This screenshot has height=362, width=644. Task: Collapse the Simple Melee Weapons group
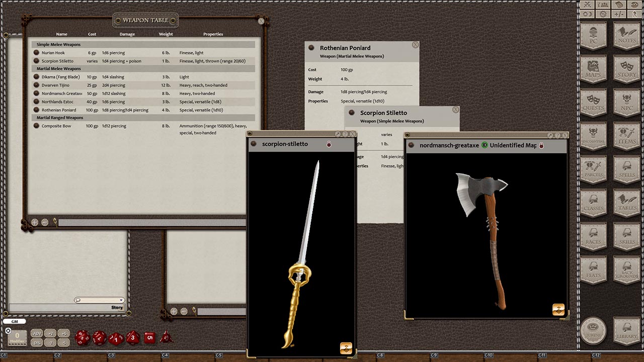[x=58, y=44]
